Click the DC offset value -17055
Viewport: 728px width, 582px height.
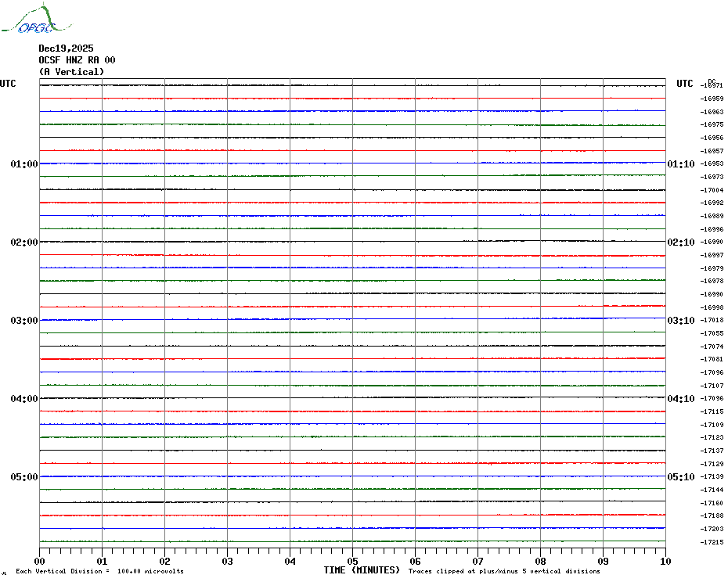click(712, 334)
